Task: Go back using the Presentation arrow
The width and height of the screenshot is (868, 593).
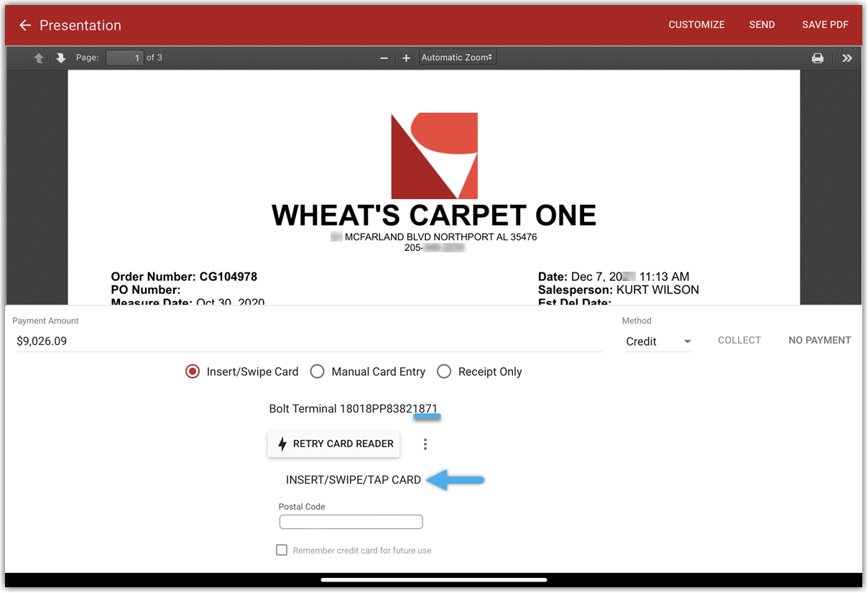Action: [x=25, y=25]
